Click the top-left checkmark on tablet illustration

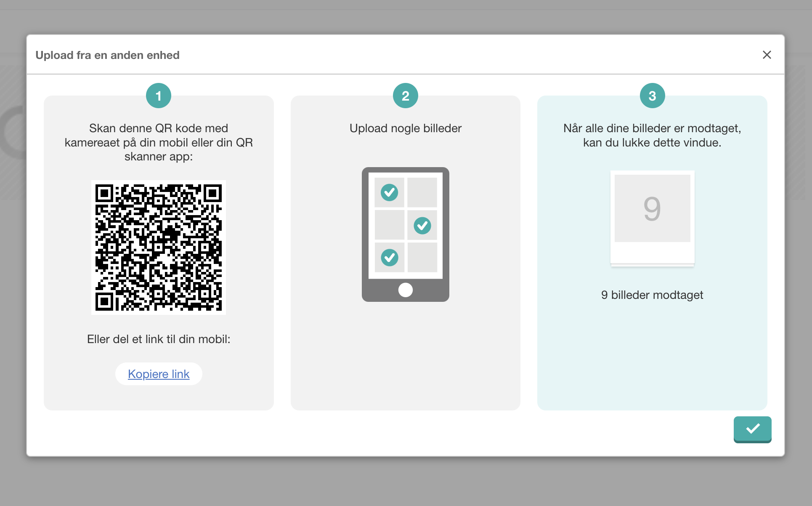click(389, 192)
